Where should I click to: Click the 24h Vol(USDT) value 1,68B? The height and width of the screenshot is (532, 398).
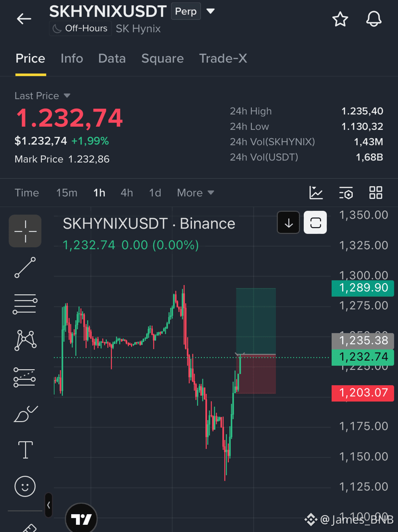[x=370, y=157]
